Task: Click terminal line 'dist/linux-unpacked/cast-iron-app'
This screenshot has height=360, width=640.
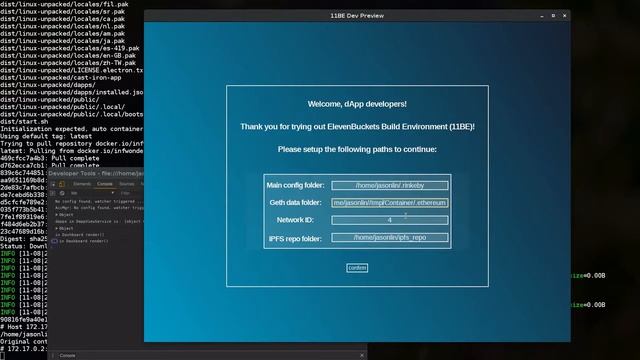Action: click(x=61, y=78)
